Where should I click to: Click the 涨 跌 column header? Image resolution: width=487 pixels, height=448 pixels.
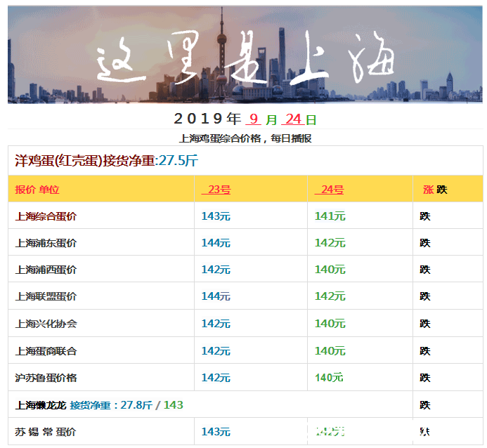435,190
